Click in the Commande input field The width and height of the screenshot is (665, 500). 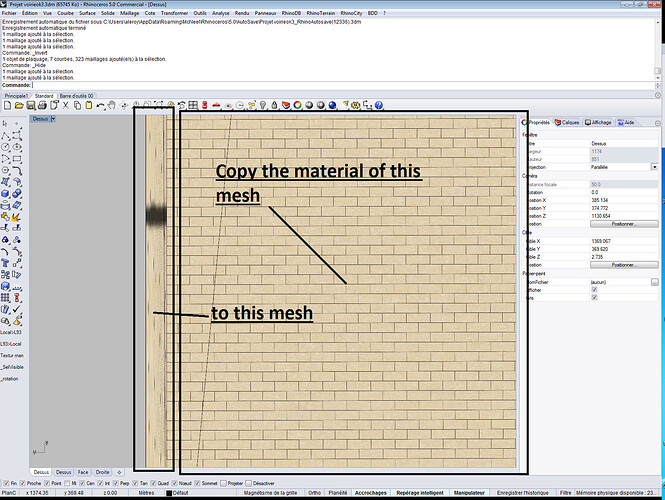(342, 85)
